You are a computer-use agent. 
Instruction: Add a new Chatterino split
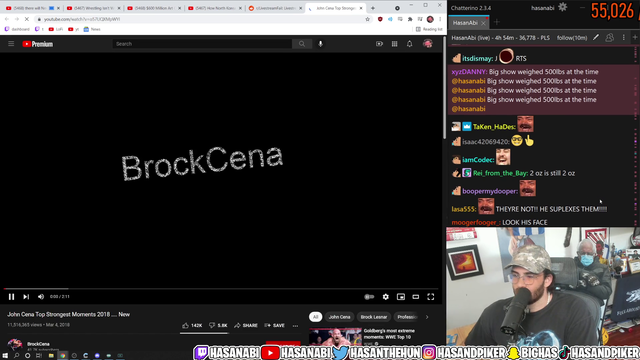tap(635, 38)
